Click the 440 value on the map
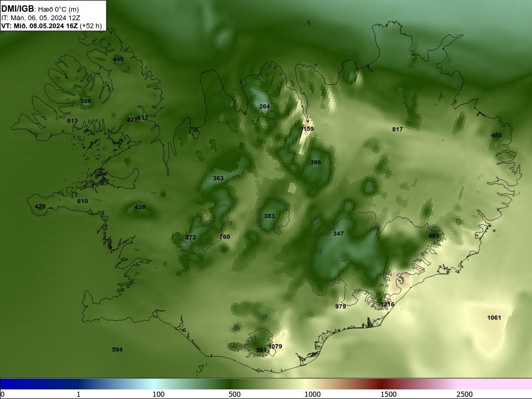Viewport: 532px width, 399px height. [118, 59]
